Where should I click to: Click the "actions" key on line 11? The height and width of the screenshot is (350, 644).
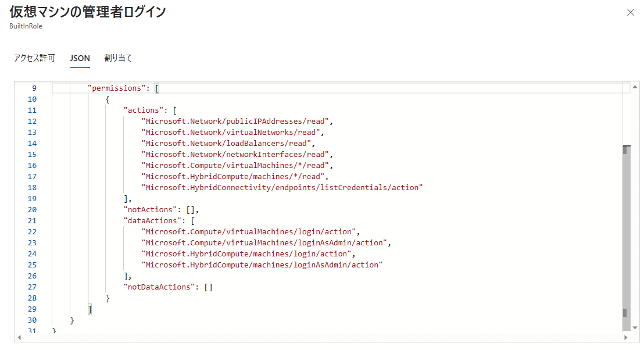point(144,110)
